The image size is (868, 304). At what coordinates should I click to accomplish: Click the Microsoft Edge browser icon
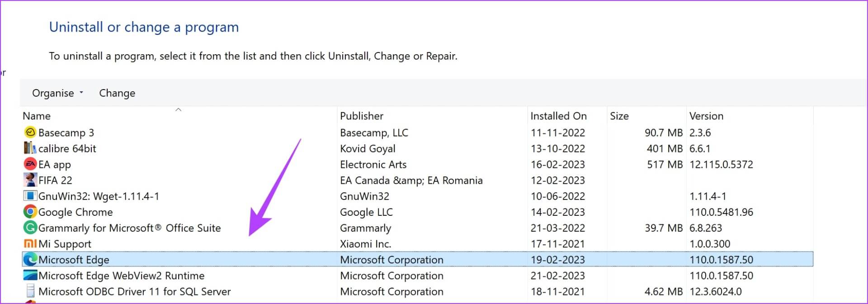(x=30, y=260)
